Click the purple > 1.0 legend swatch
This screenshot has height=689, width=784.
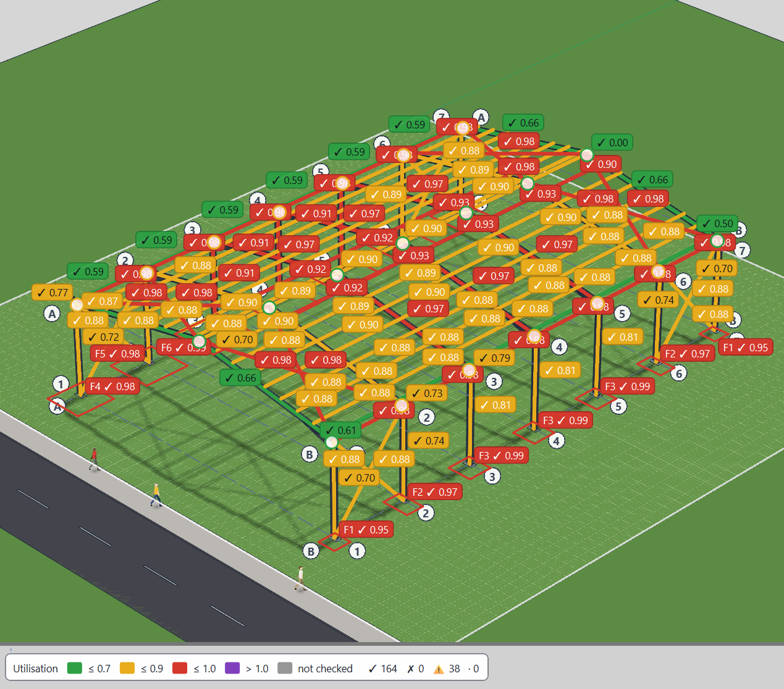coord(232,668)
